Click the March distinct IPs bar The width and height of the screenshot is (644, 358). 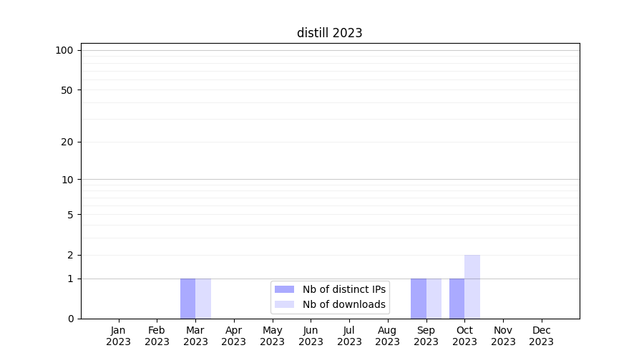187,299
